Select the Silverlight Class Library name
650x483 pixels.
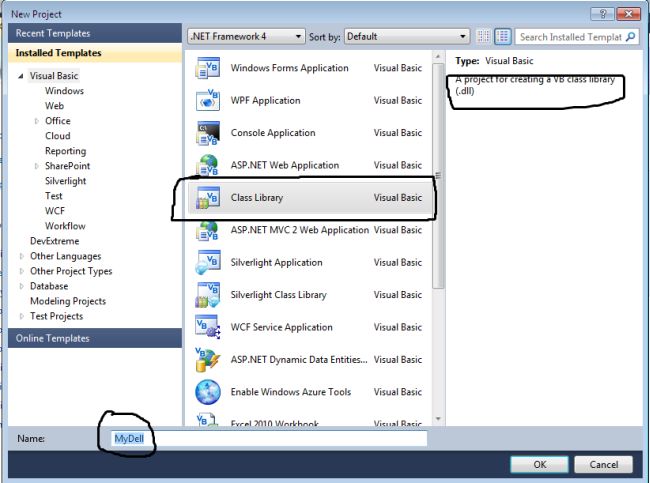click(x=279, y=295)
